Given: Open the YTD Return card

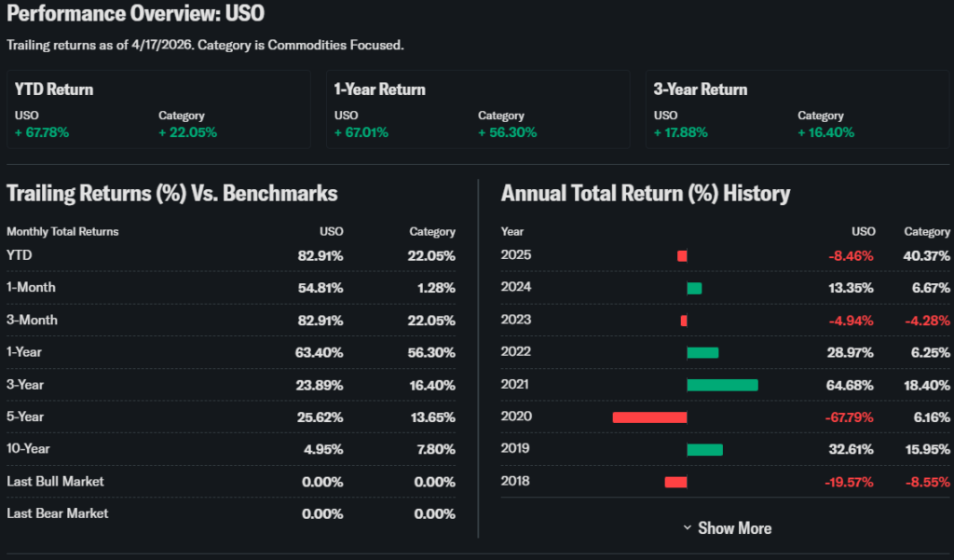Looking at the screenshot, I should pyautogui.click(x=158, y=109).
